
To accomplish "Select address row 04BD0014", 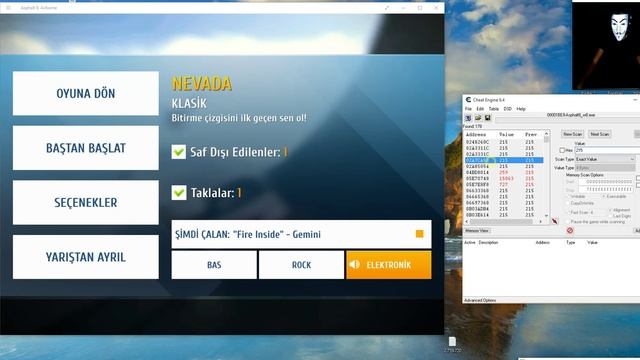I will click(x=504, y=172).
